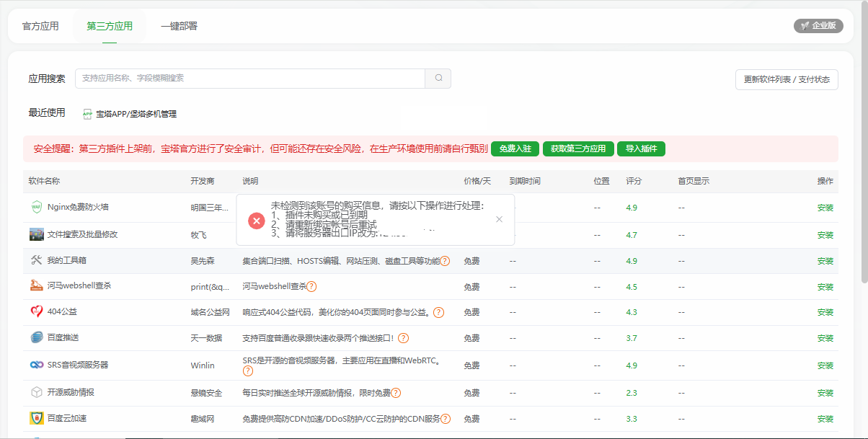The height and width of the screenshot is (439, 868).
Task: Open help tip beside 我的工具箱 description
Action: click(445, 260)
